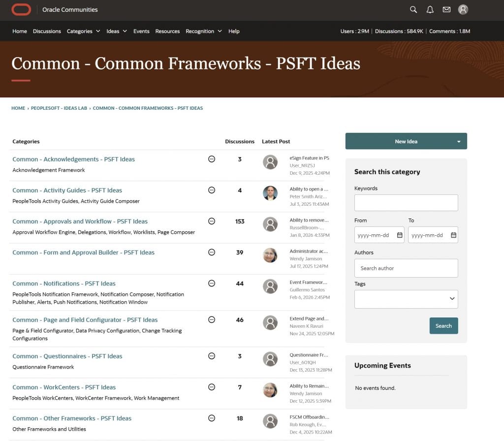Open options ellipsis for Acknowledgements category
Screen dimensions: 504x442
[212, 159]
